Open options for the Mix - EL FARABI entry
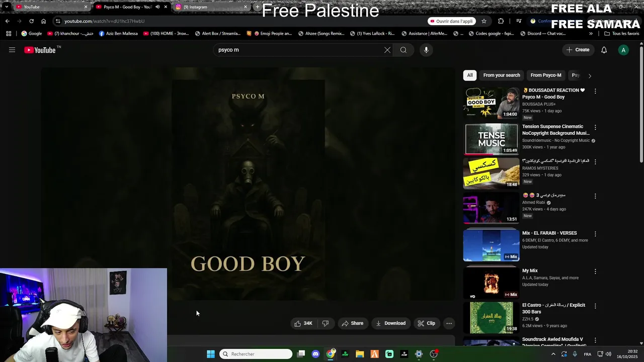 (595, 234)
